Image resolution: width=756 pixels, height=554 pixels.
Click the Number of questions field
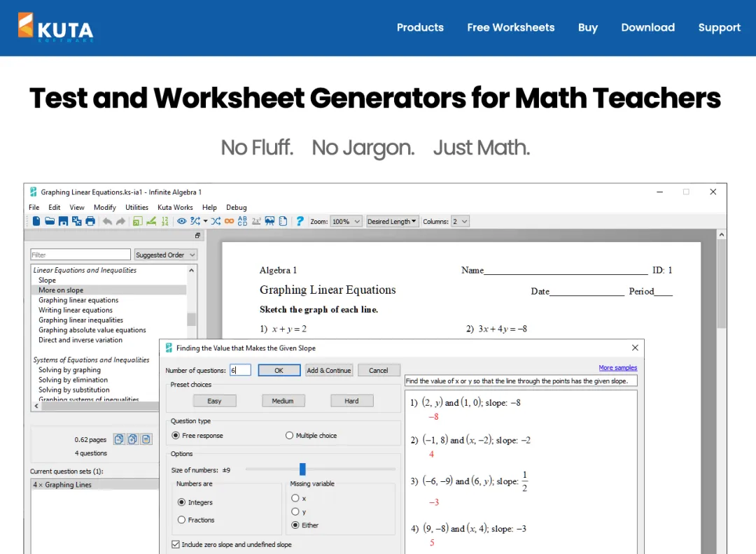click(240, 370)
